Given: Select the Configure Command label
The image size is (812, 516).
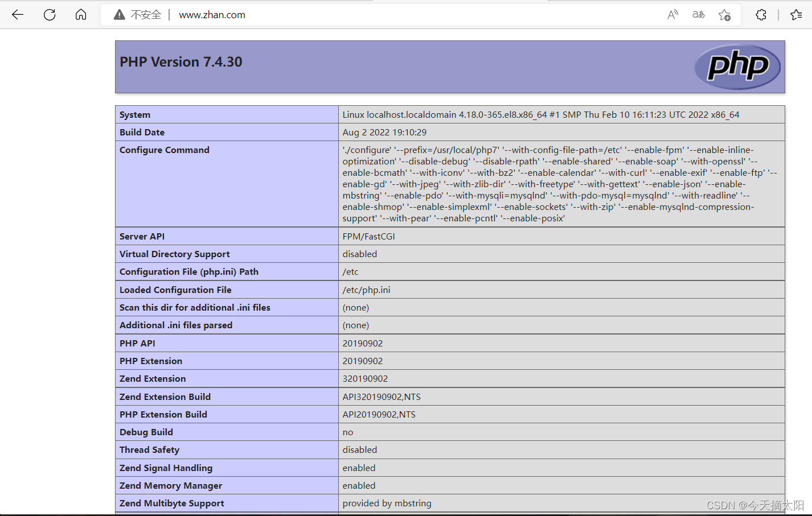Looking at the screenshot, I should [165, 150].
